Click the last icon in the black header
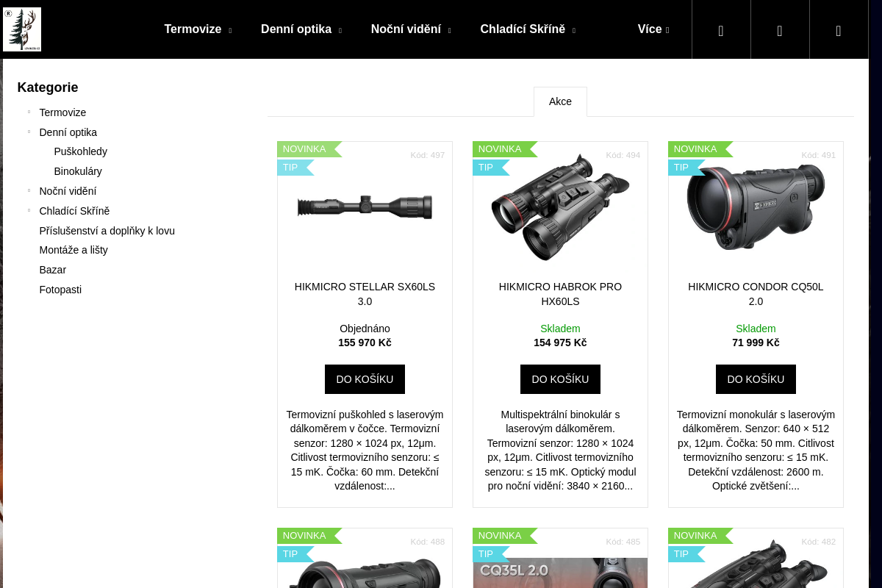882x588 pixels. [839, 30]
